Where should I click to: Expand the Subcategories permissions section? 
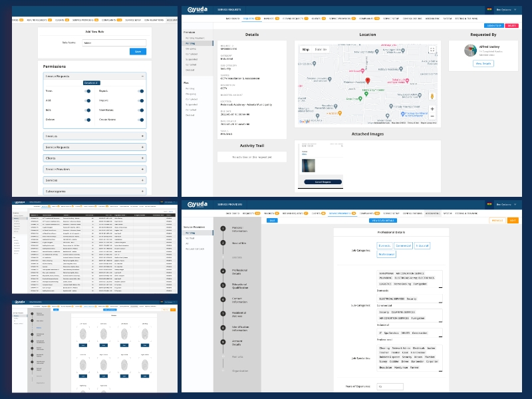[x=142, y=192]
